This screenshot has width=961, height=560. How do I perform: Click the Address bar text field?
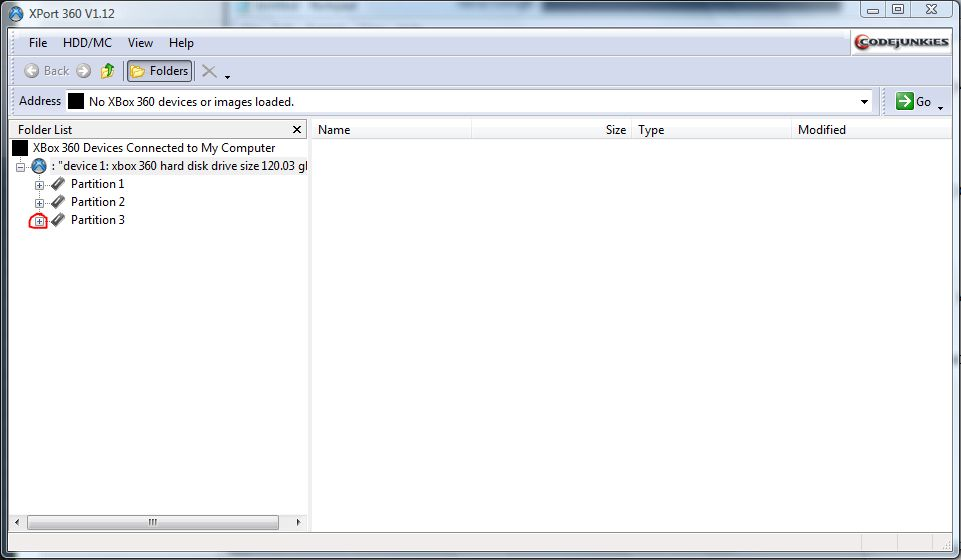click(x=469, y=102)
